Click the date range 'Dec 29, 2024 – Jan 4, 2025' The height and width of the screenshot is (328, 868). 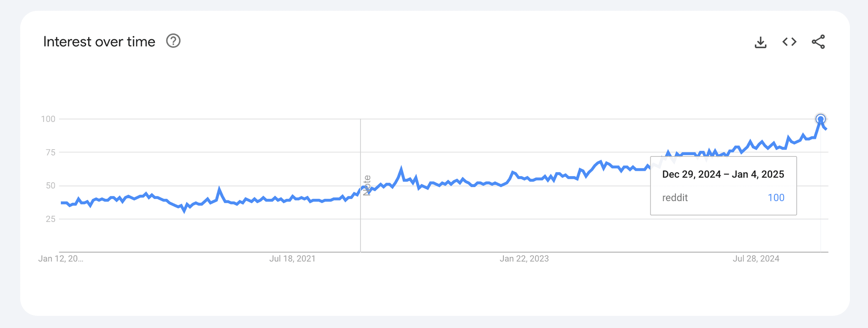pyautogui.click(x=723, y=174)
